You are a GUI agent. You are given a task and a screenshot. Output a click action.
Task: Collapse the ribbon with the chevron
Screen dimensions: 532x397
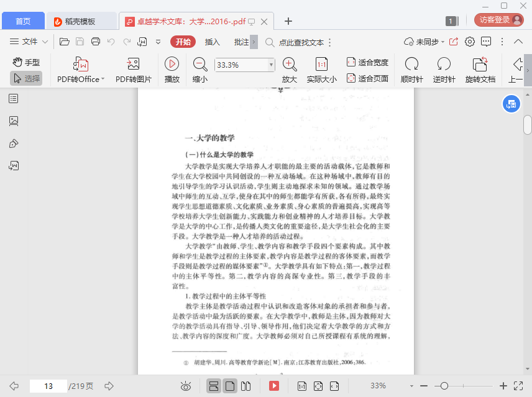coord(518,42)
